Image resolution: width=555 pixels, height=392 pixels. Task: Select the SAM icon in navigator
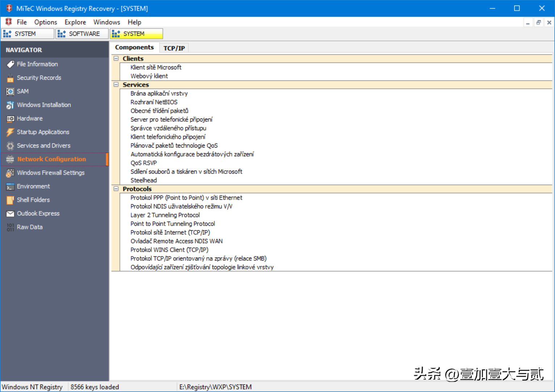click(10, 92)
